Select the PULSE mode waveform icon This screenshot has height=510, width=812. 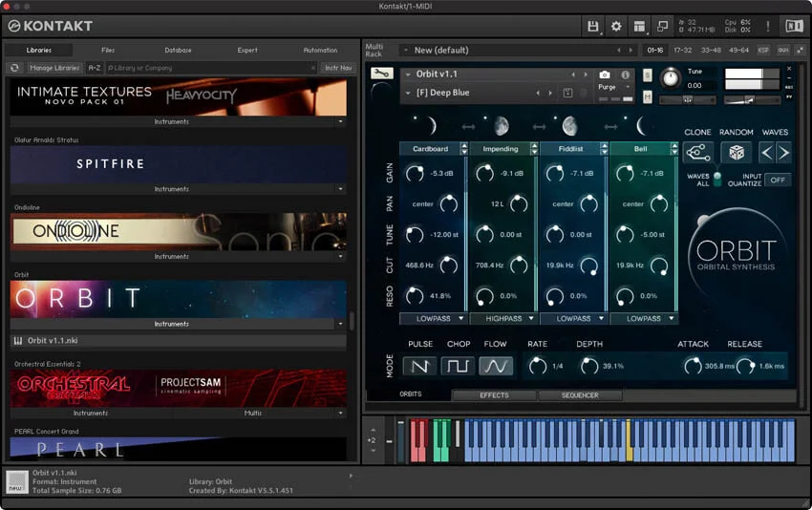click(x=419, y=366)
